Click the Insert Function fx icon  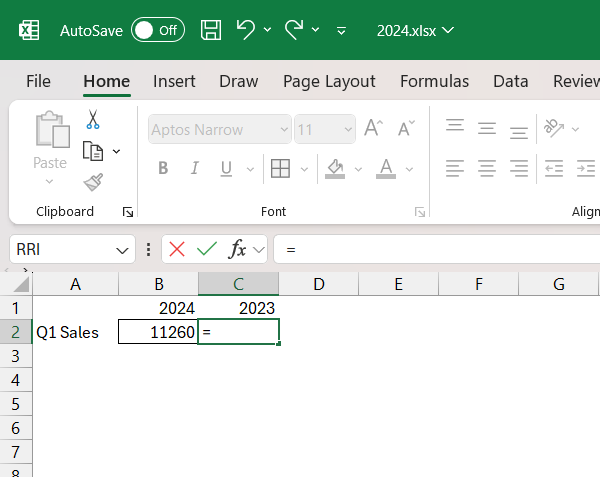pyautogui.click(x=237, y=249)
